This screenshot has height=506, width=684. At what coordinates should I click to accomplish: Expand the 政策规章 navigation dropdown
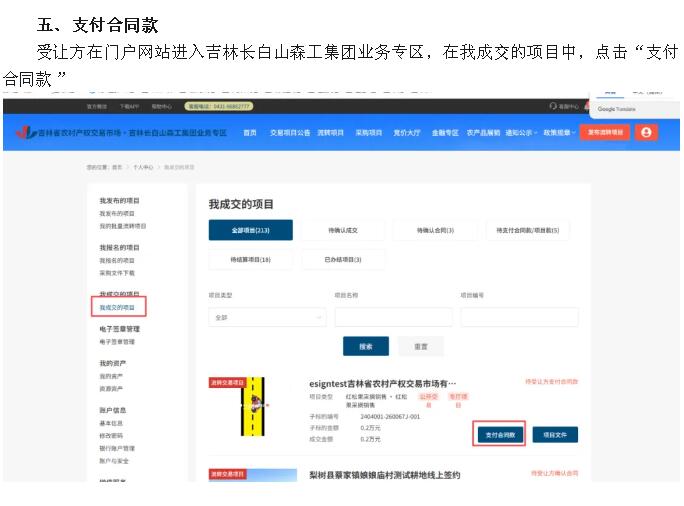pyautogui.click(x=559, y=133)
